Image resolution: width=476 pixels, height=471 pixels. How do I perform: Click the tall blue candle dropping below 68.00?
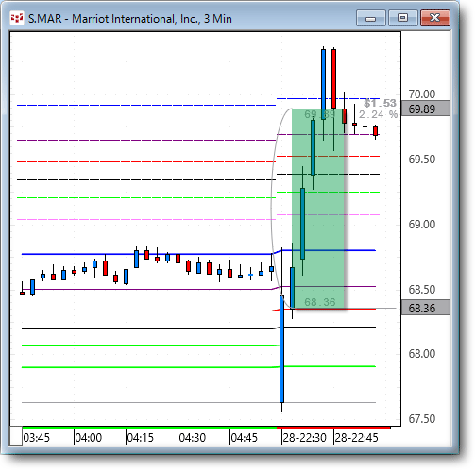click(x=281, y=349)
